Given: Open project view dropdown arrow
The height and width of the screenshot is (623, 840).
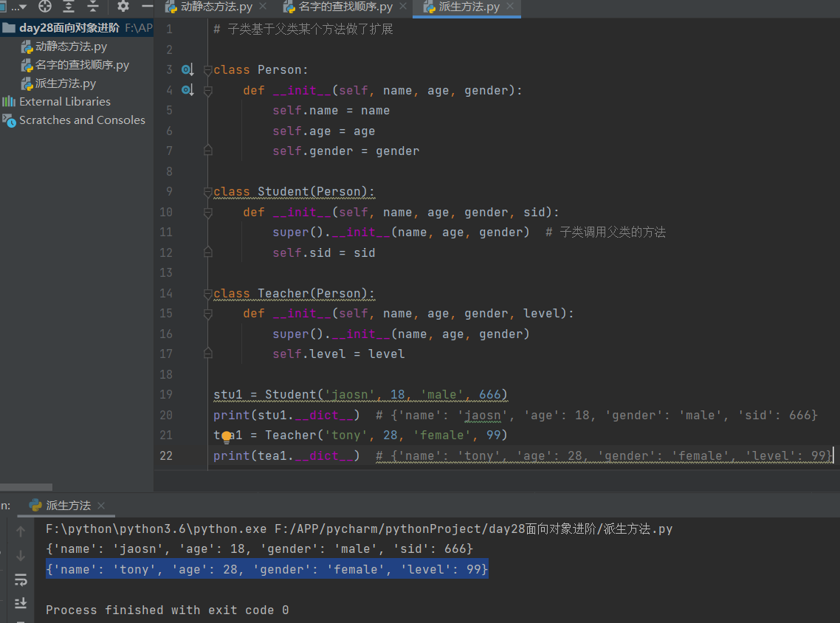Looking at the screenshot, I should coord(22,7).
